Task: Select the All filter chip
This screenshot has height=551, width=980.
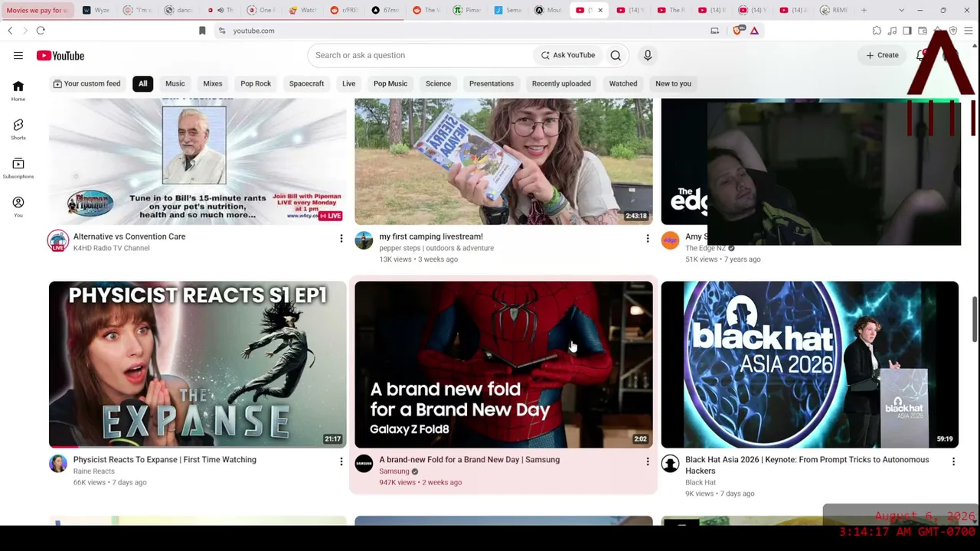Action: [142, 83]
